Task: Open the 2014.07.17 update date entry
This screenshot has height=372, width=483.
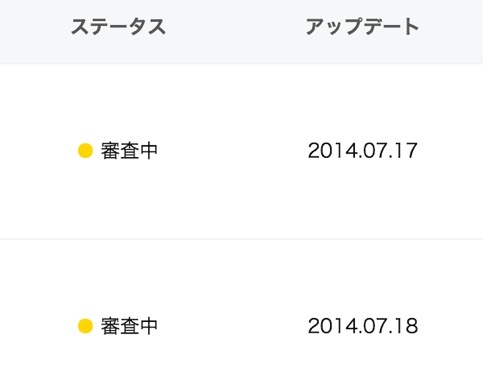Action: (363, 151)
